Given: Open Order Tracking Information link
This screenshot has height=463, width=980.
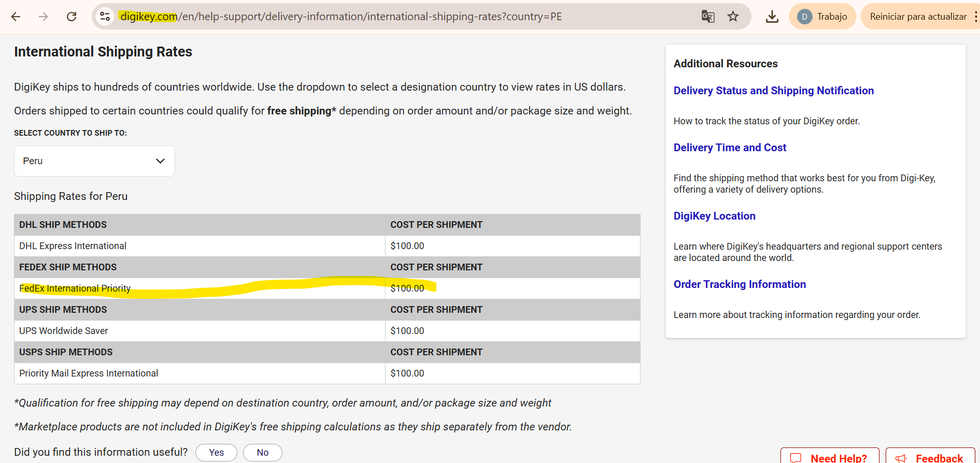Looking at the screenshot, I should click(740, 284).
